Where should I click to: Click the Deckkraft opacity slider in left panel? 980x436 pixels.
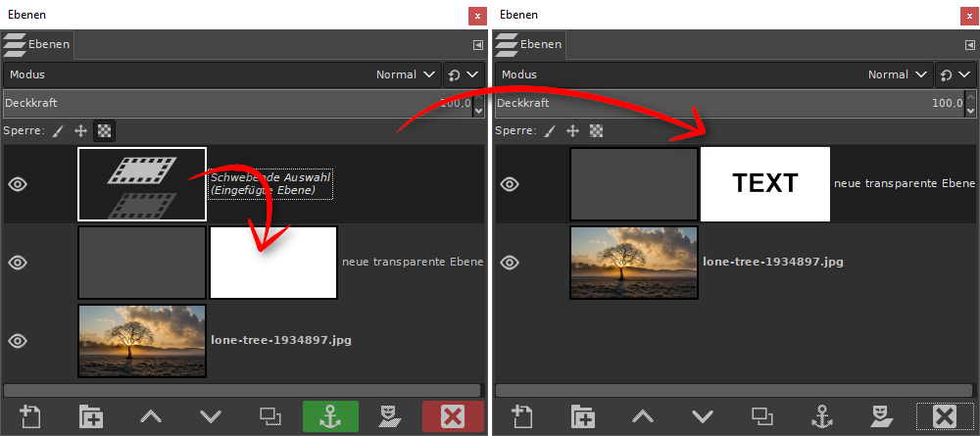[x=235, y=103]
